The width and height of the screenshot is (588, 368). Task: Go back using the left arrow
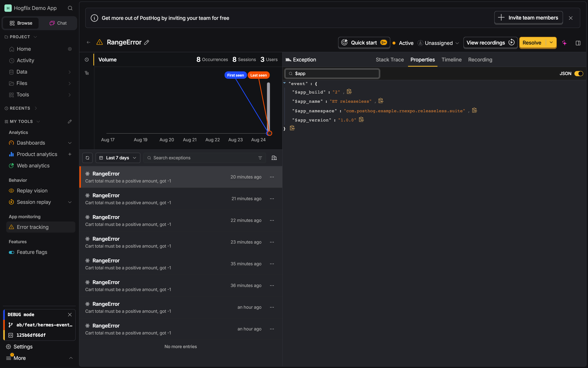(x=88, y=42)
